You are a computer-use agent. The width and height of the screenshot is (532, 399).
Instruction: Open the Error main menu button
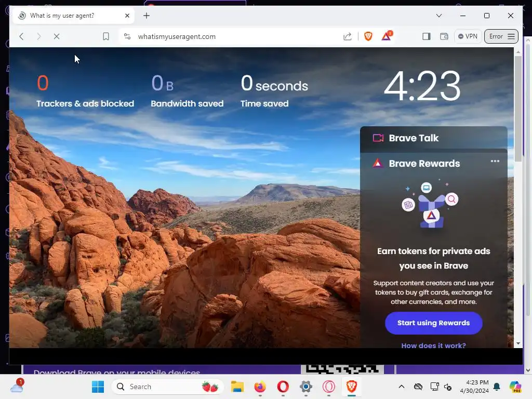501,36
